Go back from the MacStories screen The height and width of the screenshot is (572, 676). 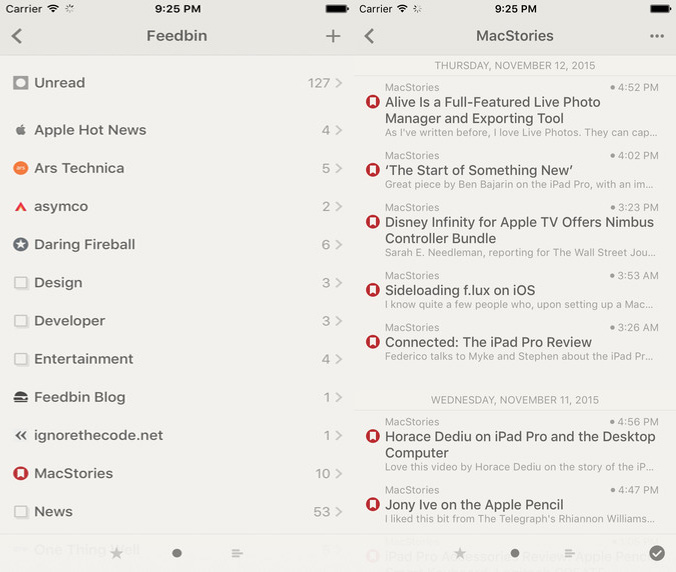click(369, 36)
